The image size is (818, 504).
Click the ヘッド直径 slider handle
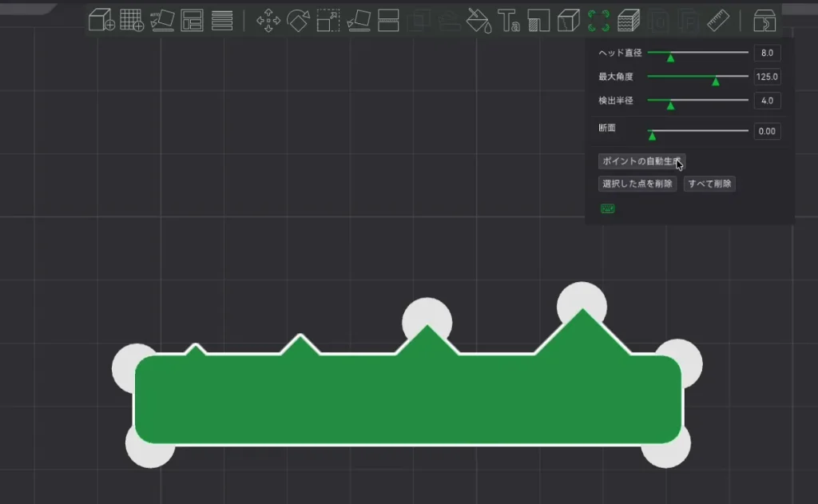pos(670,58)
